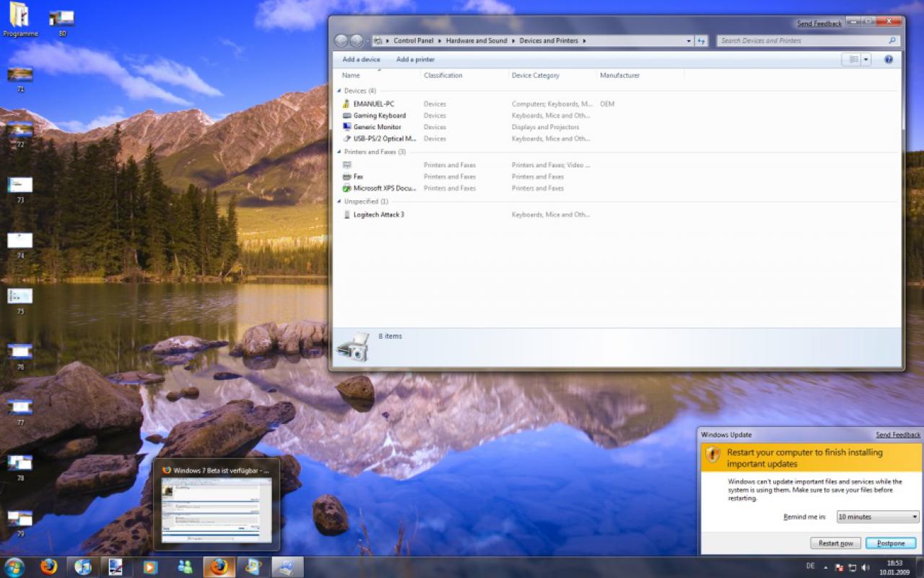Expand the arrow after Devices and Printers breadcrumb

pyautogui.click(x=584, y=41)
